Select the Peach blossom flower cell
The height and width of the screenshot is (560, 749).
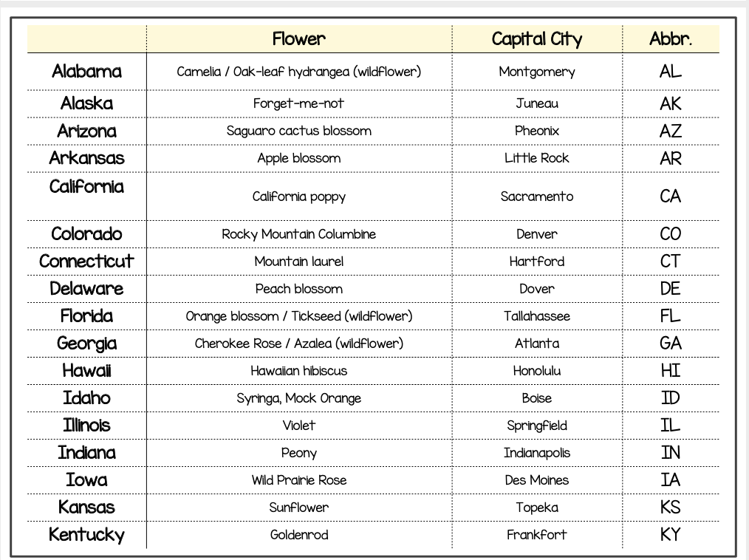[x=298, y=289]
